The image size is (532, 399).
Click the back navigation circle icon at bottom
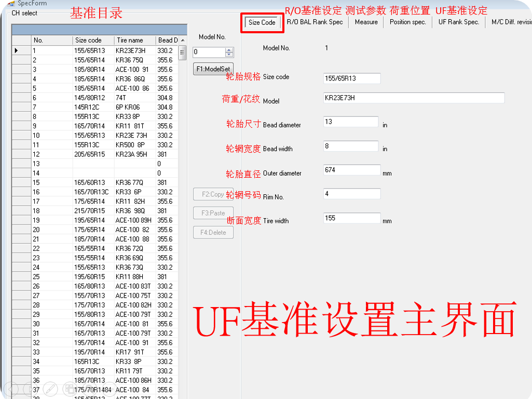tap(11, 389)
